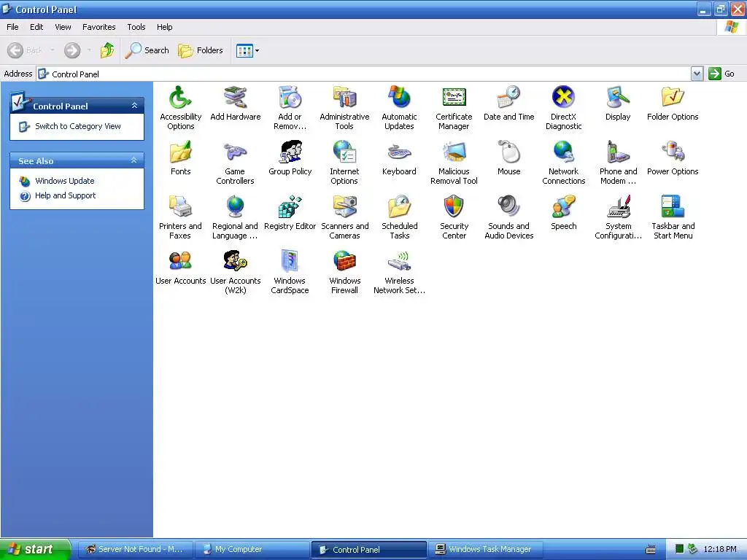The width and height of the screenshot is (747, 560).
Task: Open the Windows Update link
Action: (x=65, y=181)
